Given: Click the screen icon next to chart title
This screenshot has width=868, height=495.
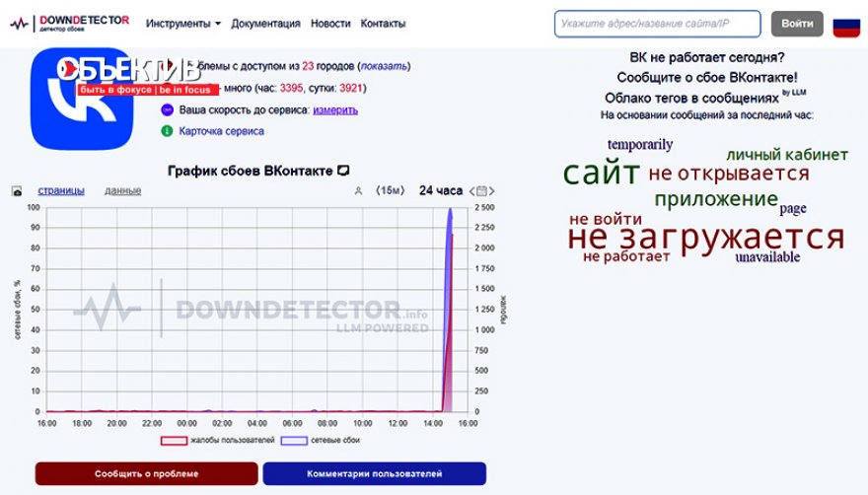Looking at the screenshot, I should pos(343,170).
